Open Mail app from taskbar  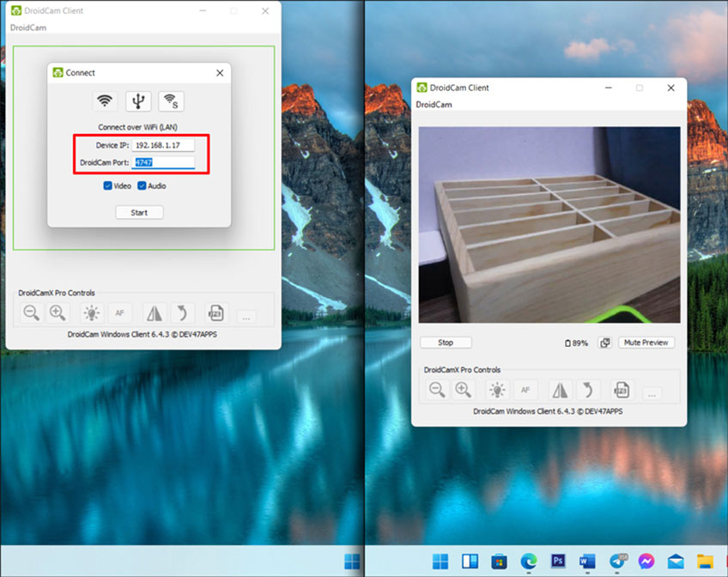[676, 562]
